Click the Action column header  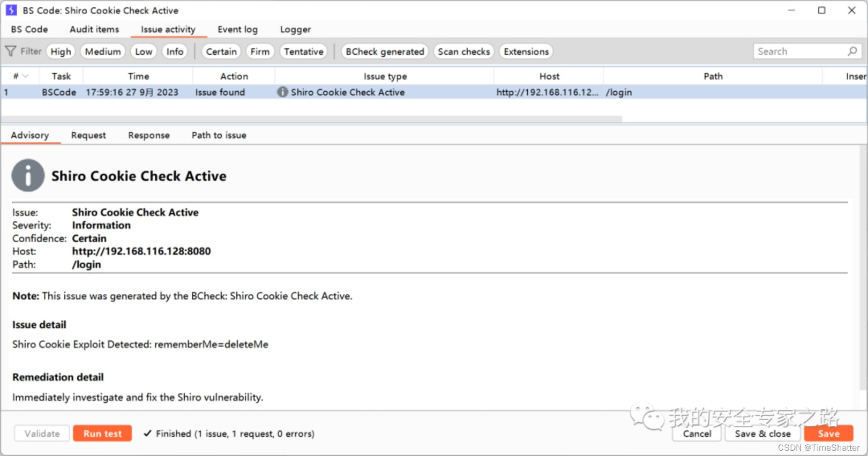(x=234, y=76)
